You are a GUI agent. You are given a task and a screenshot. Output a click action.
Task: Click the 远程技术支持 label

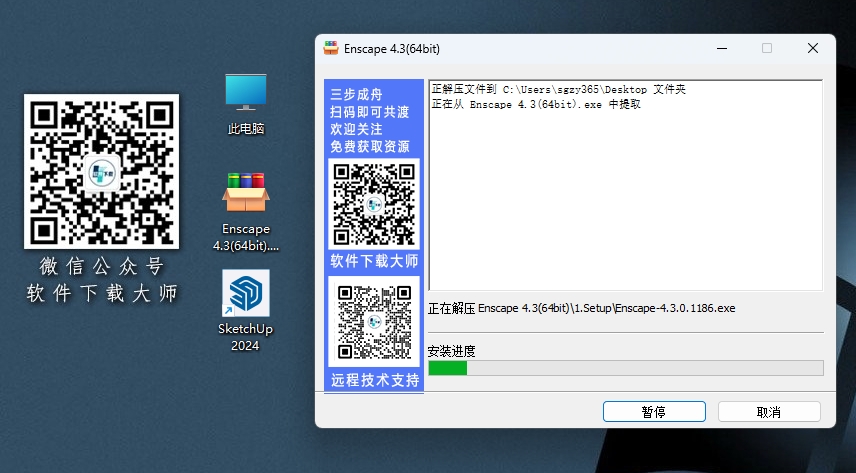tap(374, 380)
